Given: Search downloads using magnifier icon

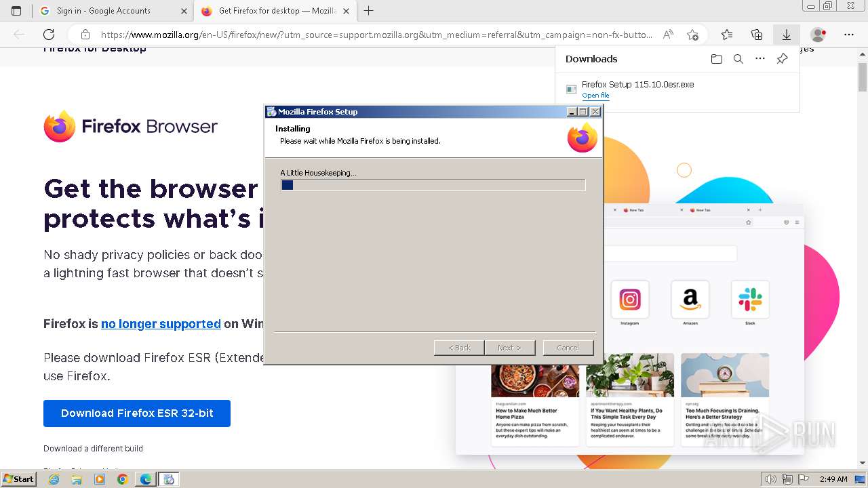Looking at the screenshot, I should point(738,59).
